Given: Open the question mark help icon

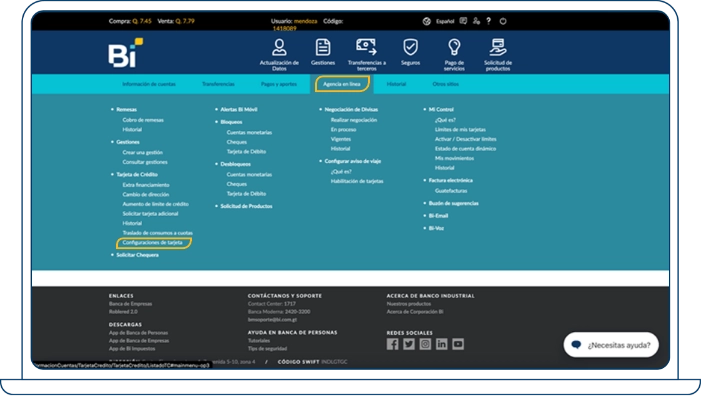Looking at the screenshot, I should (489, 21).
